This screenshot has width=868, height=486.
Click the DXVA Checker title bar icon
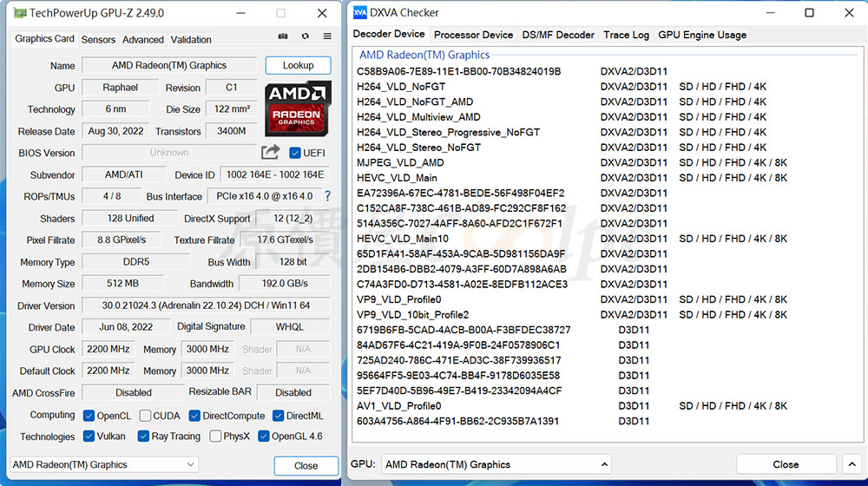click(360, 13)
